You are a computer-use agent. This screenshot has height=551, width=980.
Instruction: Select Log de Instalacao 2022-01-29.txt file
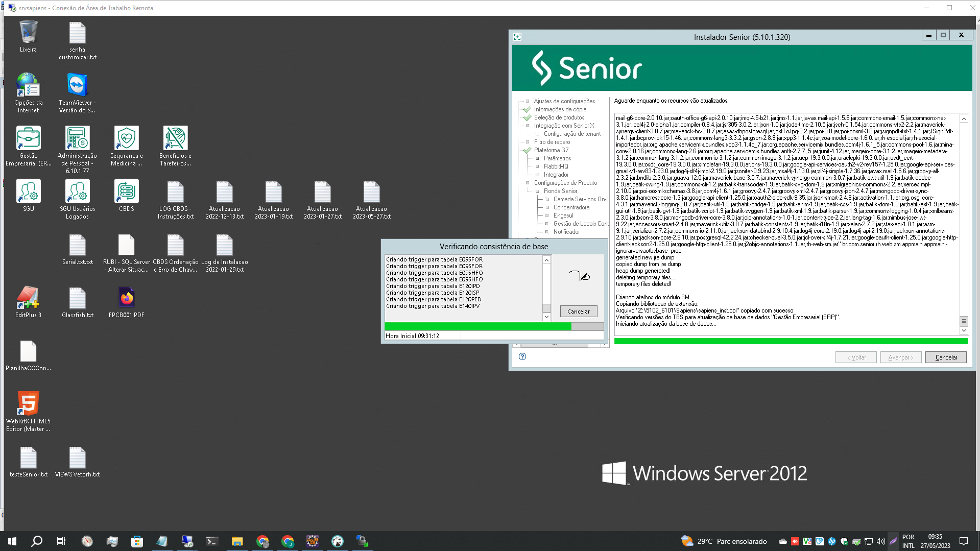224,252
